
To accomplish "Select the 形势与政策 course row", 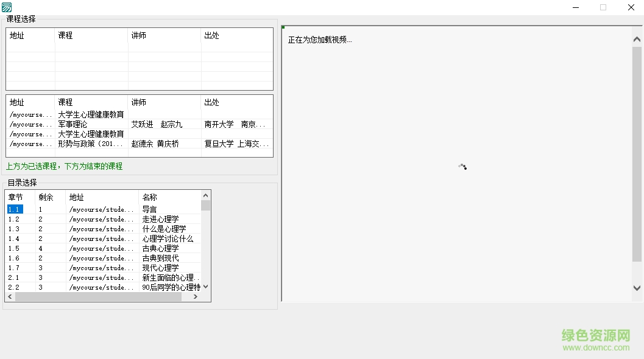I will [91, 144].
